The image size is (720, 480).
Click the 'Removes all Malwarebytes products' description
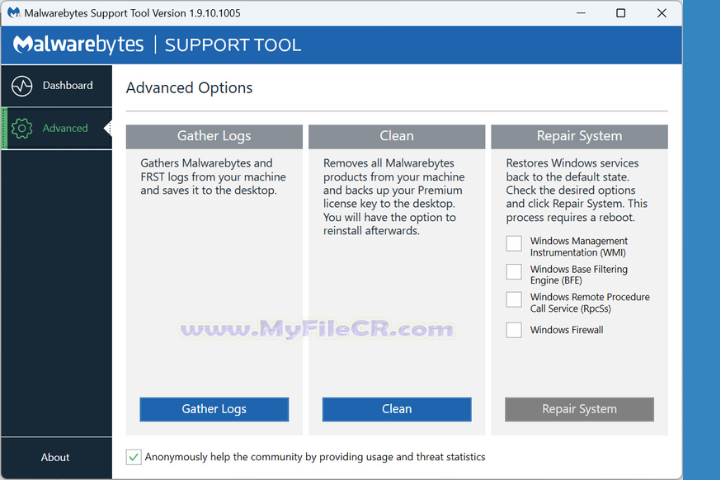(394, 197)
